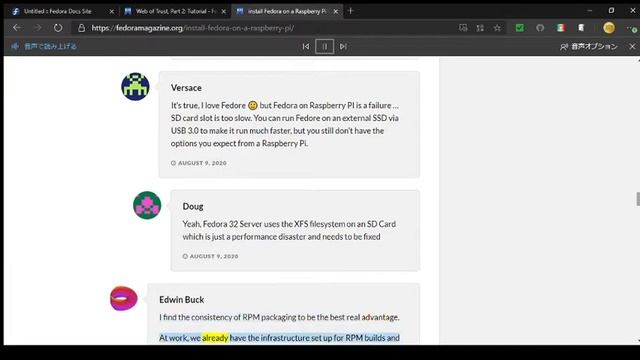The image size is (640, 360).
Task: Close the Untitled Fedora Docs Site tab
Action: click(111, 11)
